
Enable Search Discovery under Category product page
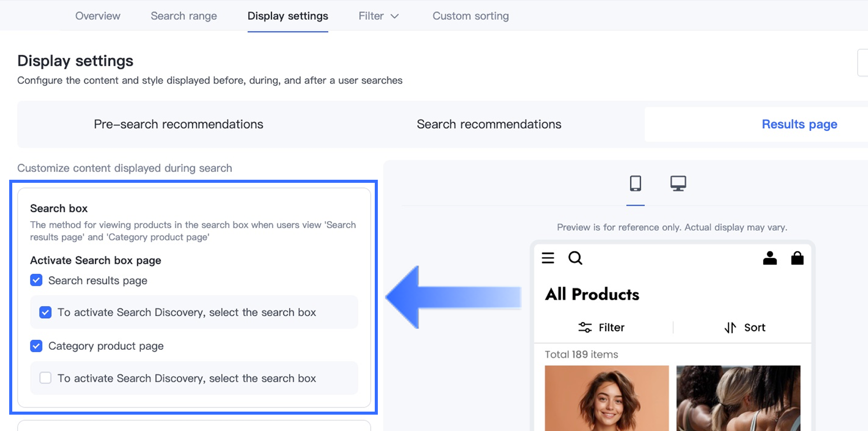(45, 378)
